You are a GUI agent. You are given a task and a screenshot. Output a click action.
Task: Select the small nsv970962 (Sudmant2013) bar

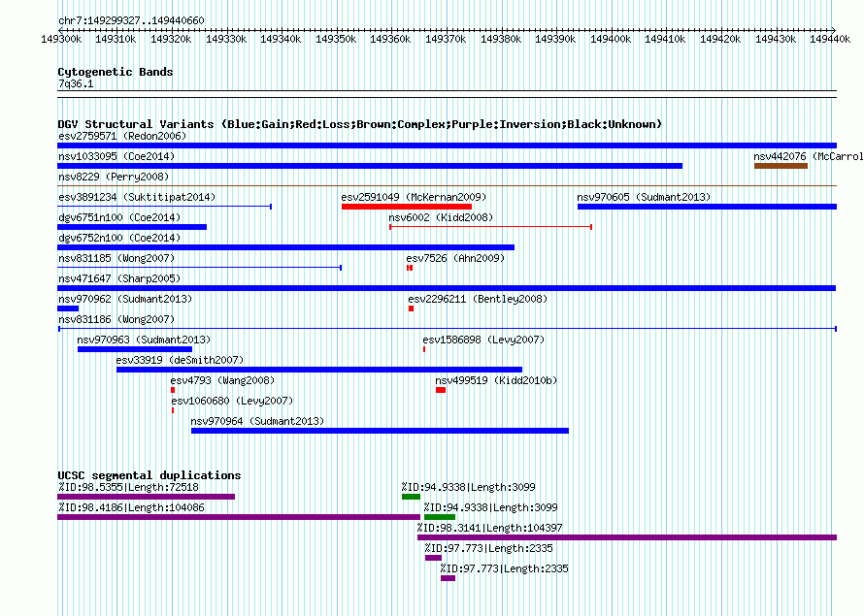(68, 308)
